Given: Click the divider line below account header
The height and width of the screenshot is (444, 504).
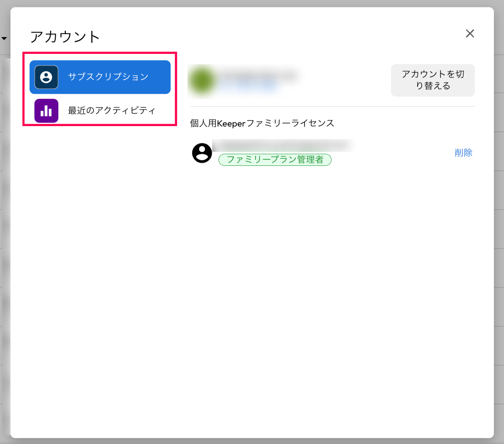Looking at the screenshot, I should (x=332, y=107).
